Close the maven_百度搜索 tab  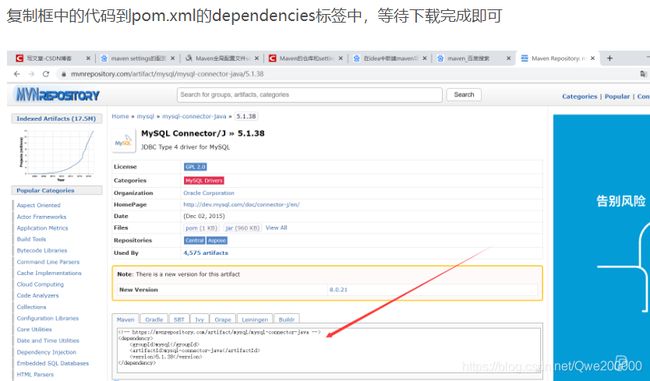509,58
